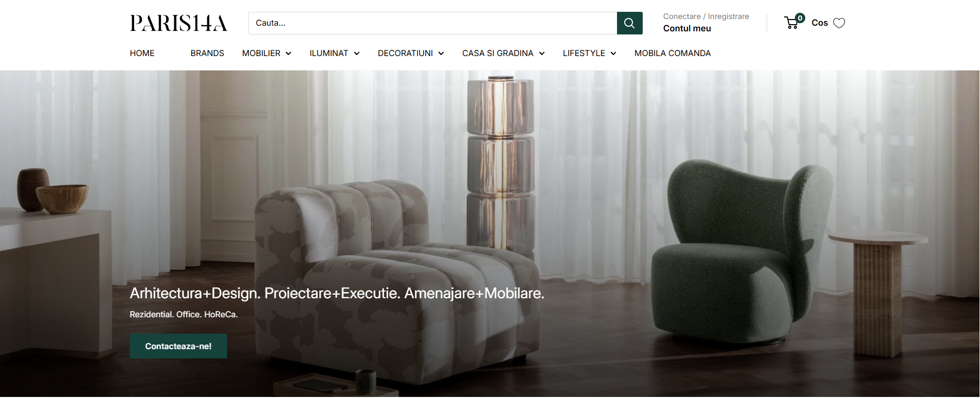Click the Arhitectura+Design hero headline
The height and width of the screenshot is (398, 980).
337,293
